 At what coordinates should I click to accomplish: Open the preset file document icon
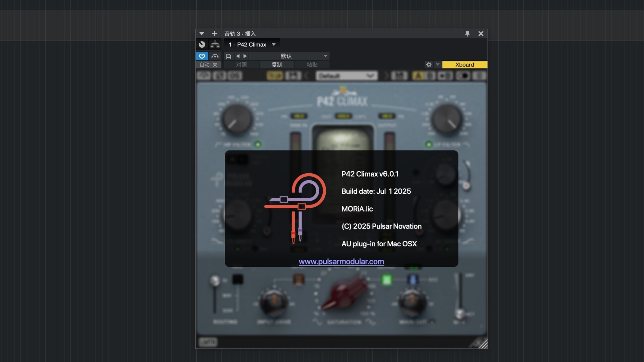[228, 56]
